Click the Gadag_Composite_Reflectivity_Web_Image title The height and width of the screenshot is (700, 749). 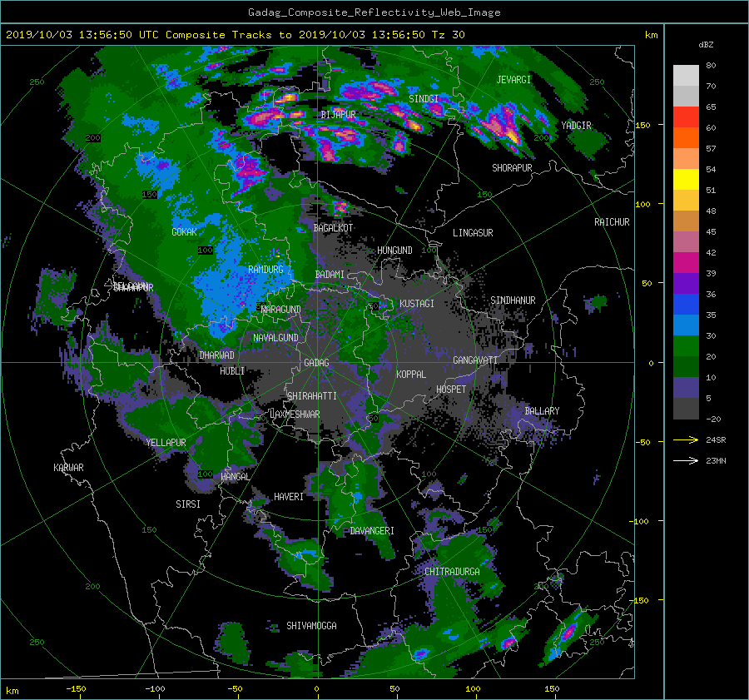coord(374,12)
